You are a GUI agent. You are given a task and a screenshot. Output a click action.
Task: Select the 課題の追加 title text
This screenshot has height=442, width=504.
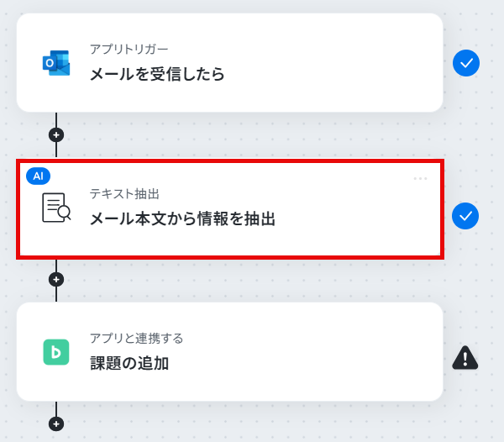pyautogui.click(x=129, y=363)
